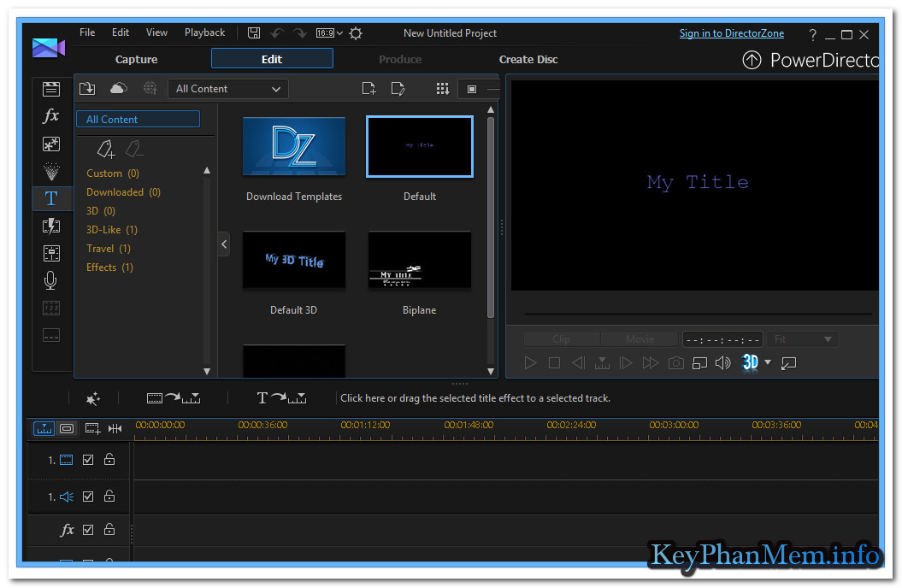
Task: Click the create new title template icon
Action: (368, 89)
